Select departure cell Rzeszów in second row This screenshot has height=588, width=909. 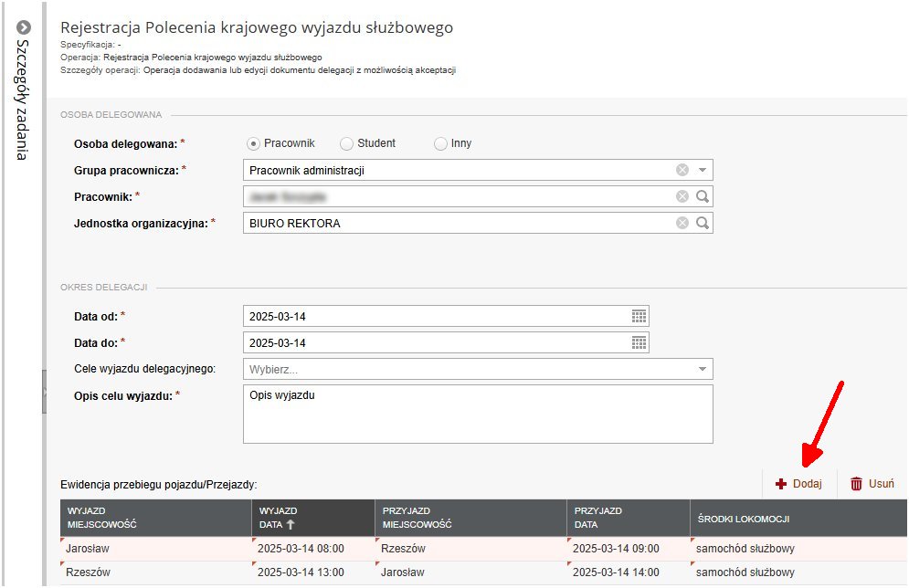[x=156, y=572]
